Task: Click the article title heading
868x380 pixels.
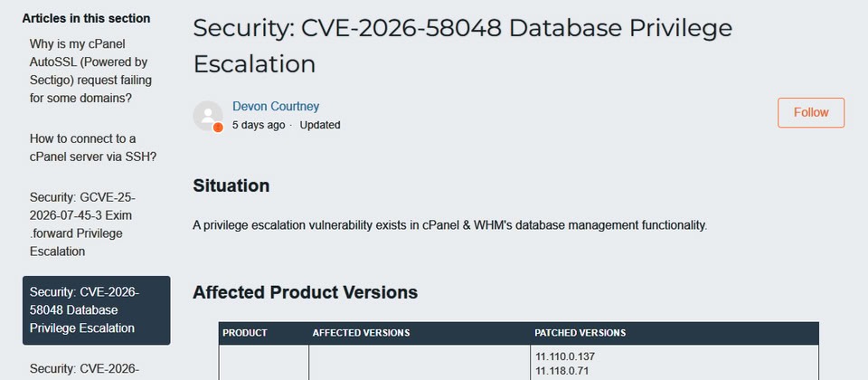Action: 462,45
